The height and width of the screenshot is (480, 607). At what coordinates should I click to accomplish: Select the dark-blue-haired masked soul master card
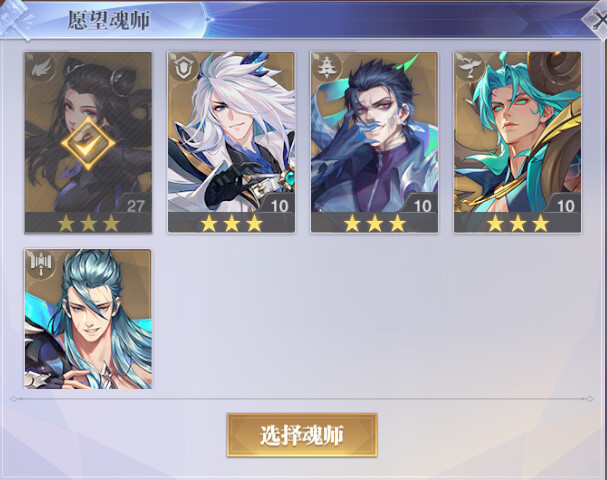(374, 142)
